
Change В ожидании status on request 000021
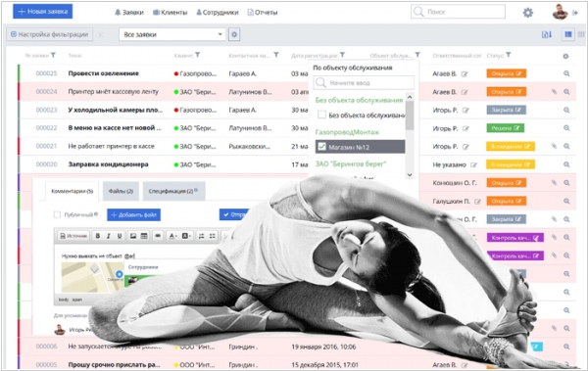pyautogui.click(x=511, y=146)
